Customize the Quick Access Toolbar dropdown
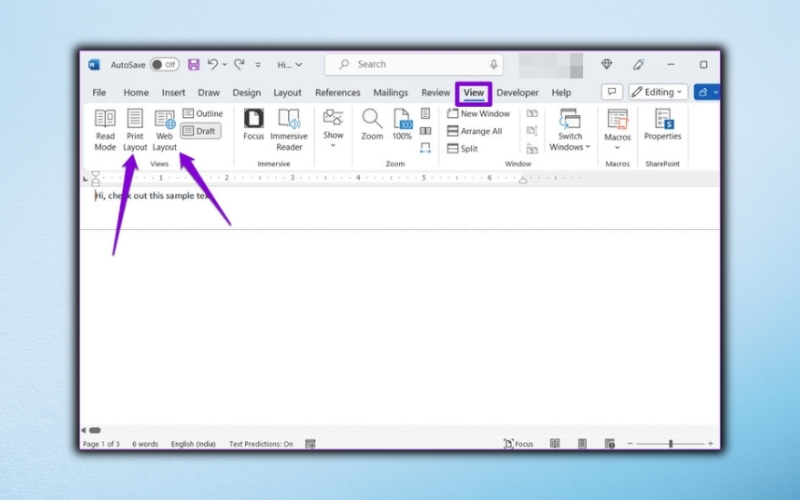Screen dimensions: 800x500 tap(258, 65)
